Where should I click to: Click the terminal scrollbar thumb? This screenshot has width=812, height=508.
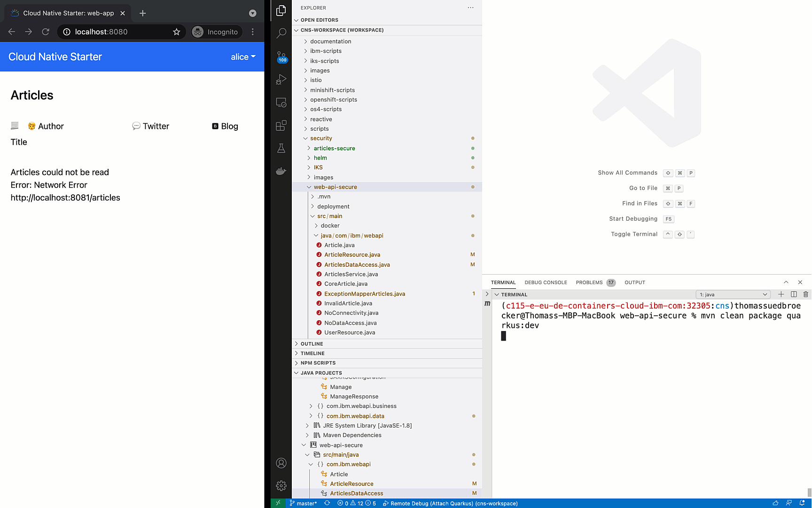[x=809, y=492]
